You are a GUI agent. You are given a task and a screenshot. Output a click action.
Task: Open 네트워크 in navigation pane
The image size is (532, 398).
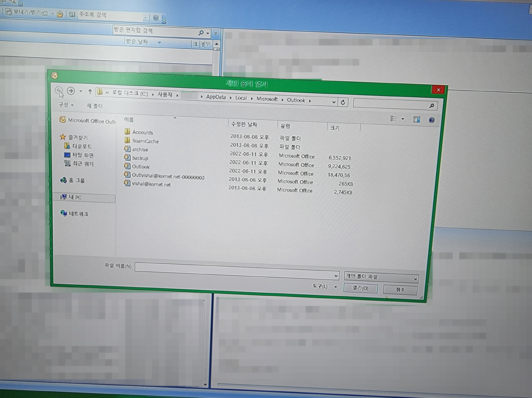click(74, 214)
